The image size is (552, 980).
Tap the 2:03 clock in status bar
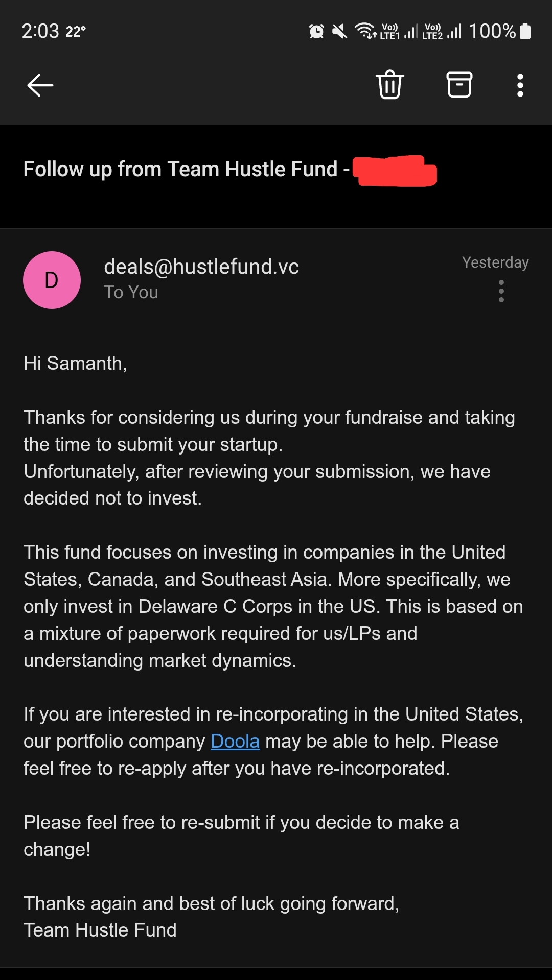pyautogui.click(x=40, y=31)
